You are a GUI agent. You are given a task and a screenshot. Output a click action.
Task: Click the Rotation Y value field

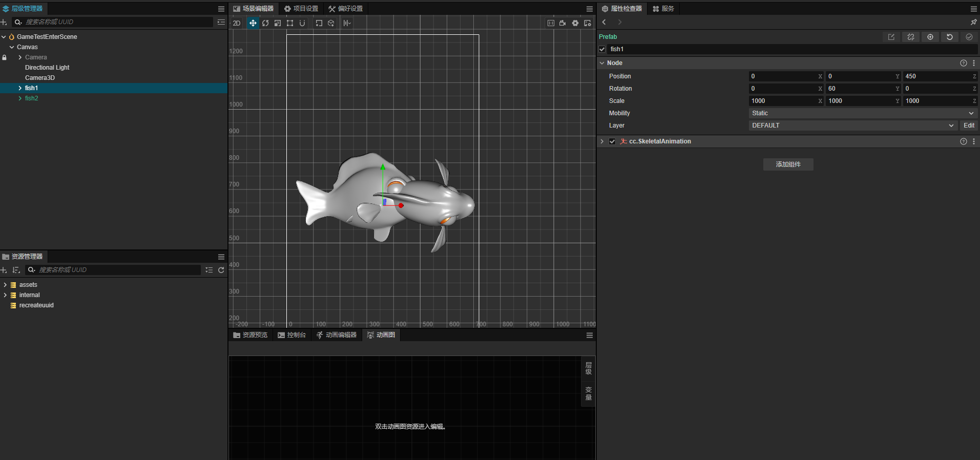click(860, 89)
